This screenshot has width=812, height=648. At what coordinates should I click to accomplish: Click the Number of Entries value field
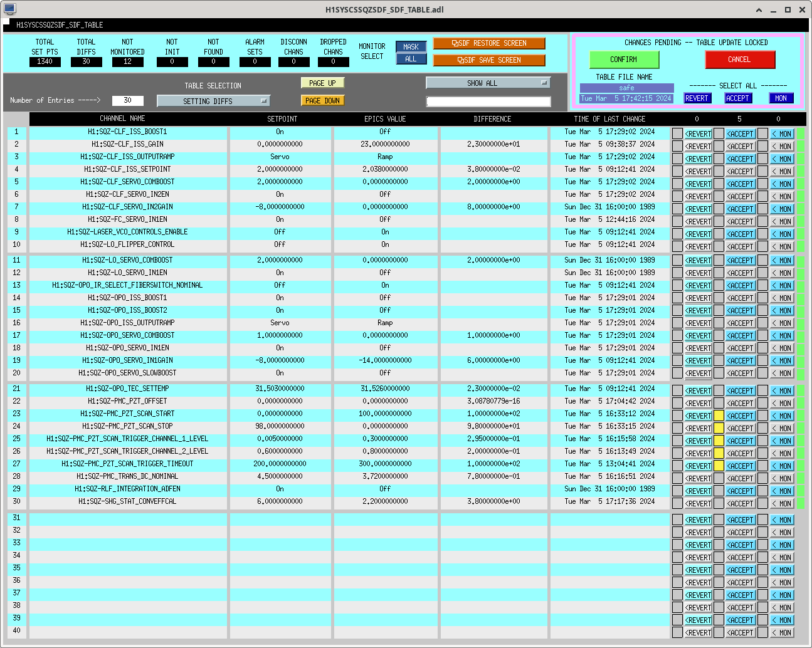(x=127, y=100)
